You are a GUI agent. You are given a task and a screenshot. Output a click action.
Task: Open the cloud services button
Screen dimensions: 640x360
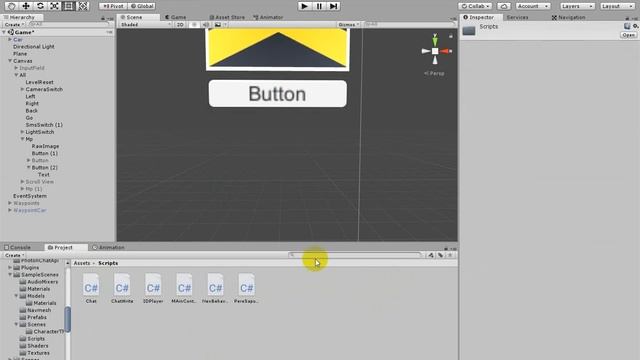coord(504,6)
